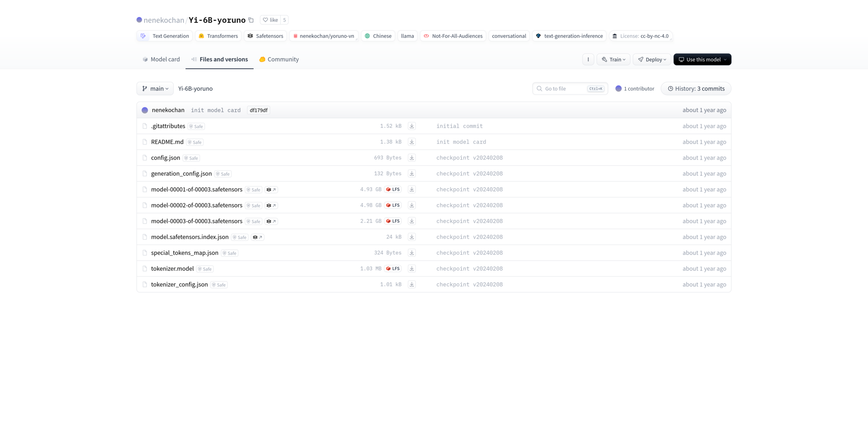The image size is (868, 421).
Task: Open the df179df commit hash
Action: (258, 111)
